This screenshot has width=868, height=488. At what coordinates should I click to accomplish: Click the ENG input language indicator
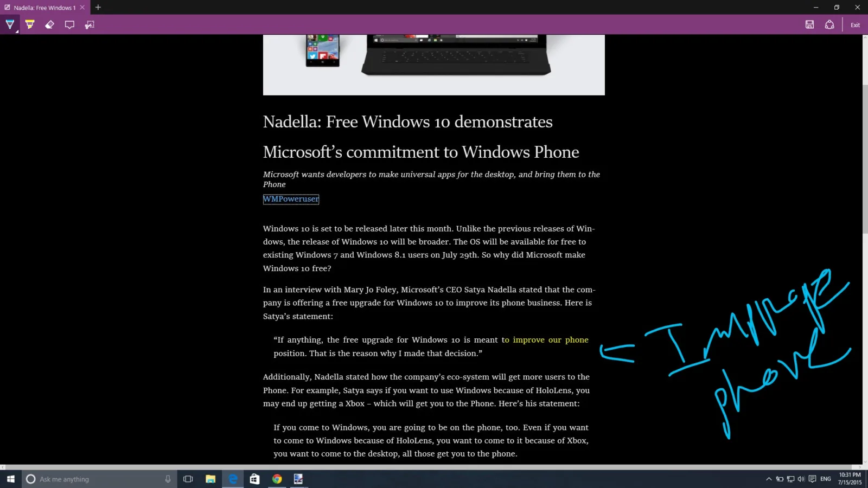(826, 479)
